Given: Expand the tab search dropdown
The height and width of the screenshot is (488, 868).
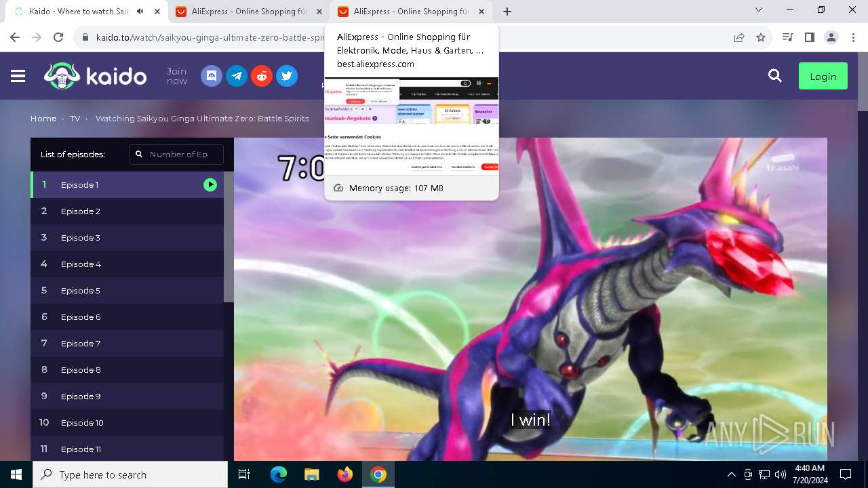Looking at the screenshot, I should click(x=759, y=10).
